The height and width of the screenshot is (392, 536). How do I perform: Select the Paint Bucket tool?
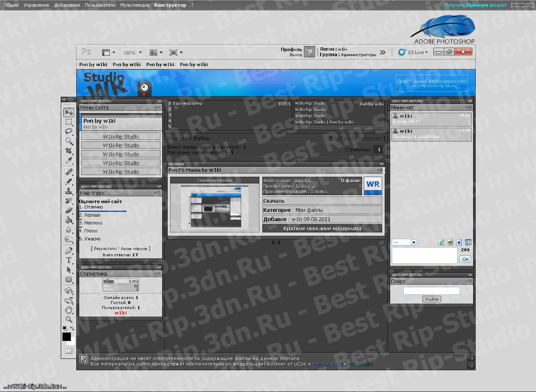69,220
